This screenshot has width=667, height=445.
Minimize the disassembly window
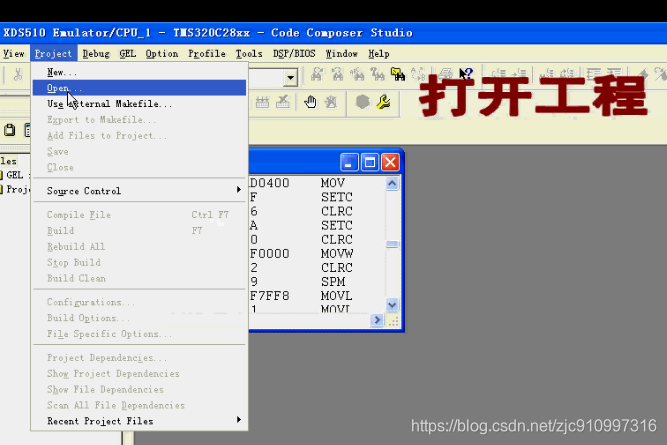coord(348,162)
